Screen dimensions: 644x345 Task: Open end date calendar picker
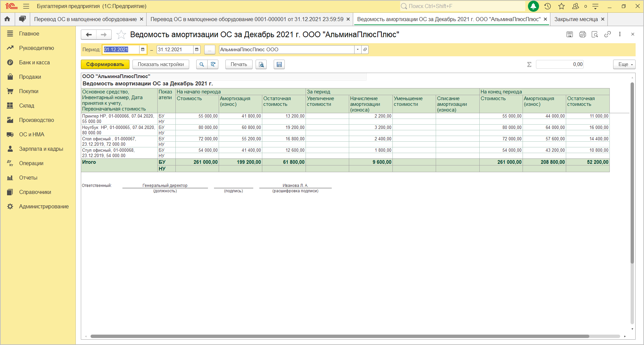tap(197, 50)
